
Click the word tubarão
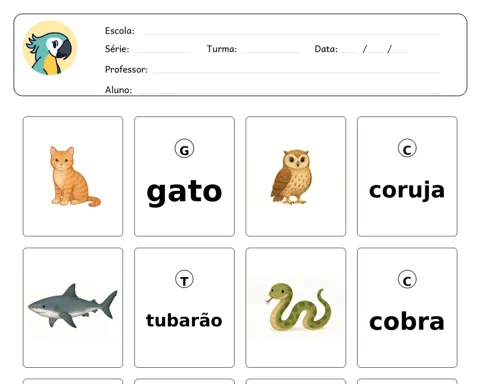click(184, 320)
